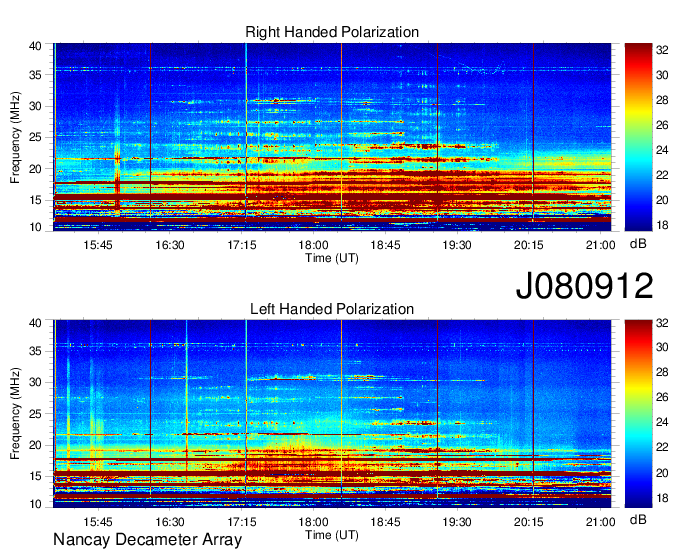Click the 18 dB label on the right-handed color bar
Screen dimensions: 680x552
tap(662, 225)
